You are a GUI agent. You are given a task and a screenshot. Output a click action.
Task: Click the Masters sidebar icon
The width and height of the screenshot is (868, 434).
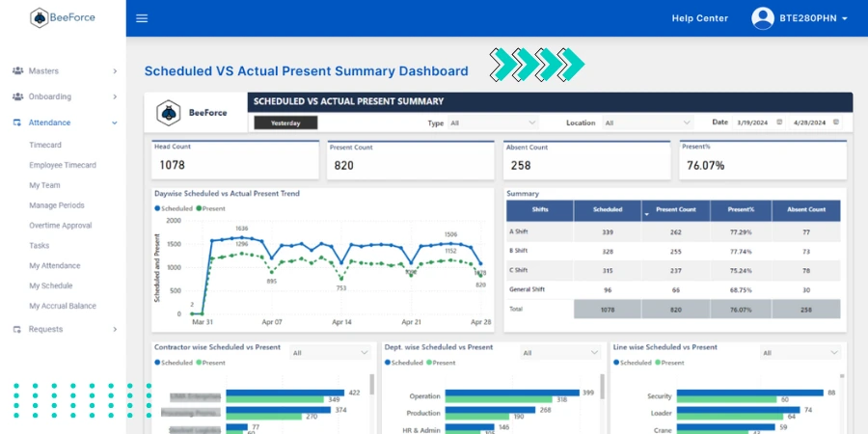pos(17,71)
